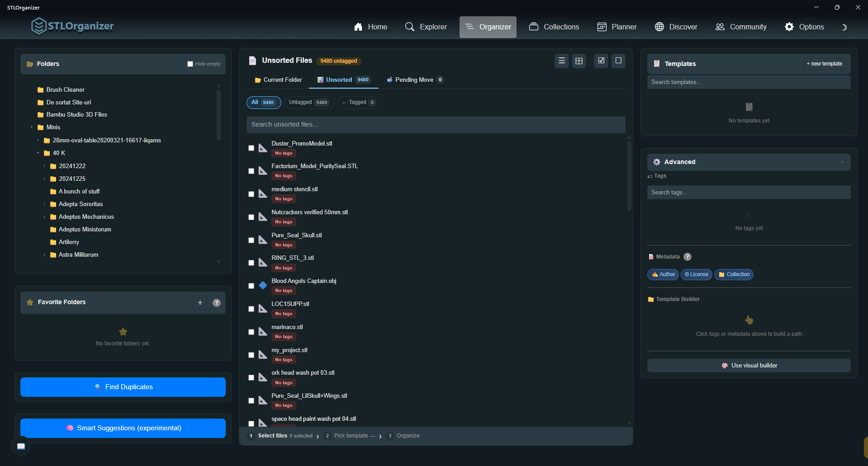
Task: Open the Collections page
Action: point(554,27)
